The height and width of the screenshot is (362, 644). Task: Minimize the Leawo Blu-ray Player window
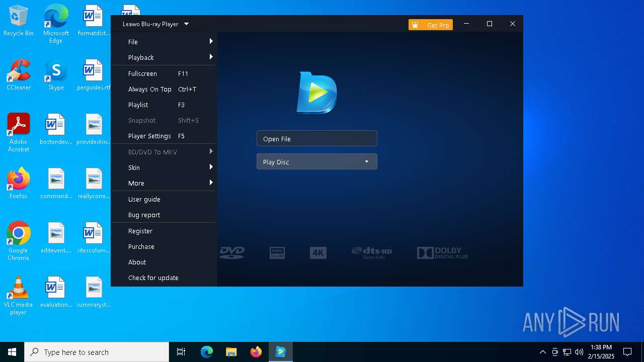tap(466, 24)
